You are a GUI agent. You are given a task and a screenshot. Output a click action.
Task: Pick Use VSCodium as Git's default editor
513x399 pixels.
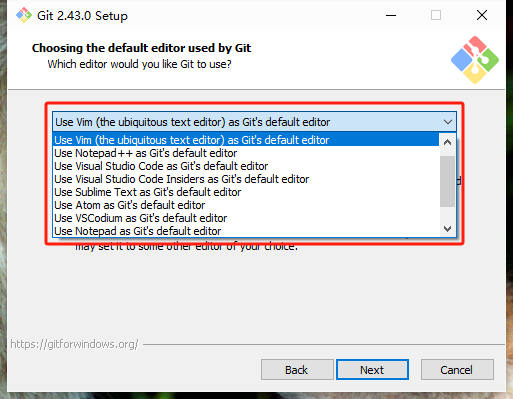pos(246,218)
